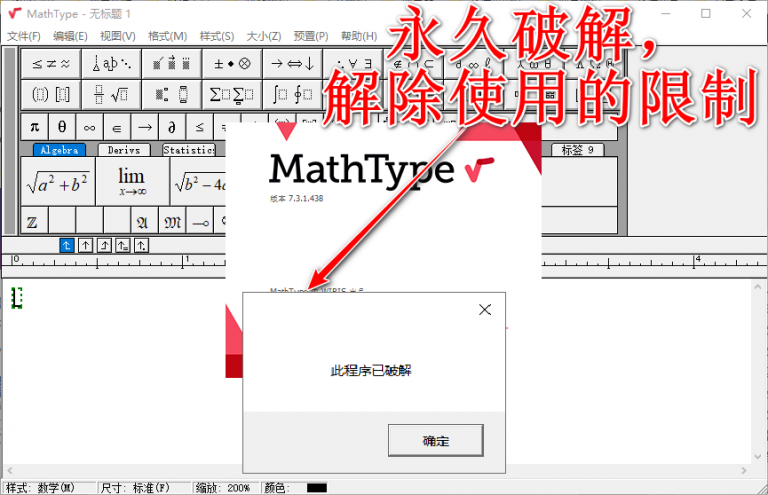Select the decimal-aligned tab stop
The image size is (768, 495).
coord(141,245)
